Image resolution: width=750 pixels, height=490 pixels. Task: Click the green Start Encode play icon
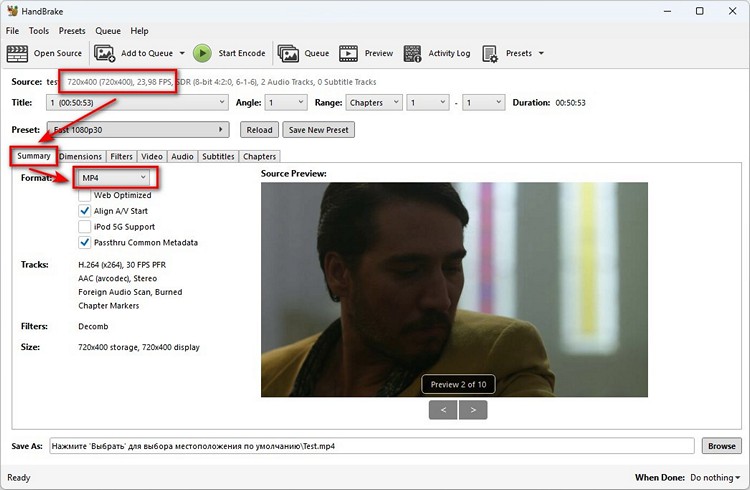tap(202, 53)
